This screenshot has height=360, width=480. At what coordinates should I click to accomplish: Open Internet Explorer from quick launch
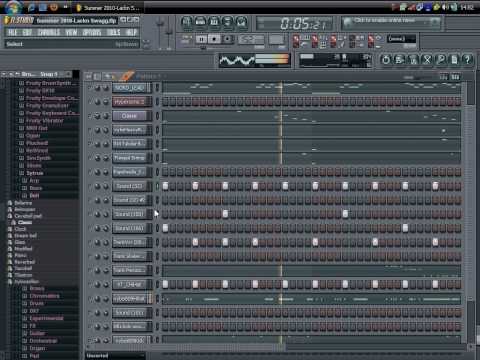point(32,7)
